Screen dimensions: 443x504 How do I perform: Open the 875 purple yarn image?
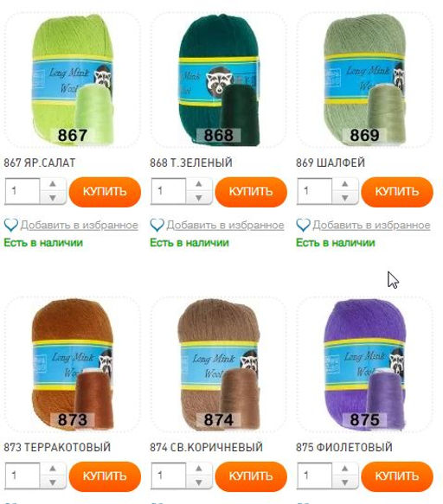[364, 364]
